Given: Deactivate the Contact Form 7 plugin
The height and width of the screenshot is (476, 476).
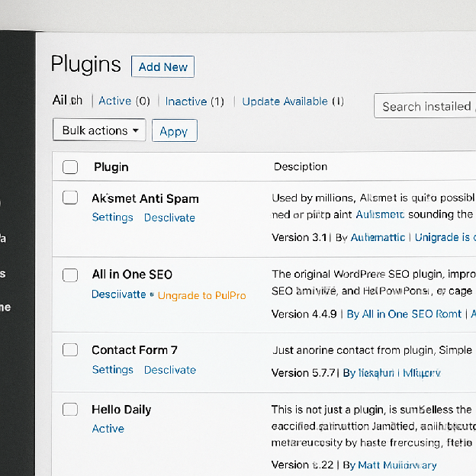Looking at the screenshot, I should coord(170,370).
